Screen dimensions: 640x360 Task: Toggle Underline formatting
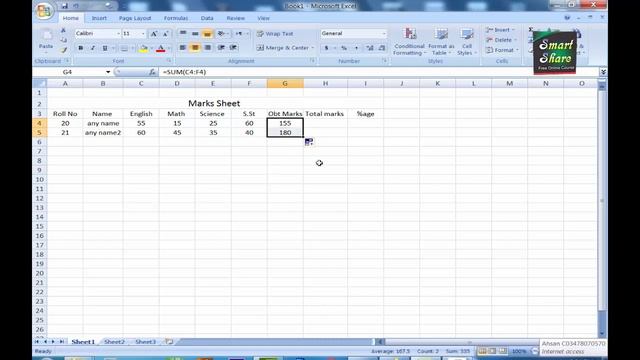(x=104, y=48)
